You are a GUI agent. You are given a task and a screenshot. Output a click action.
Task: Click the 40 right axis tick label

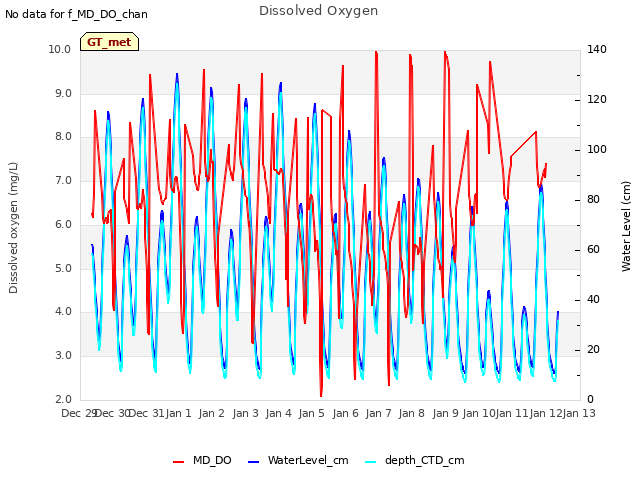593,300
